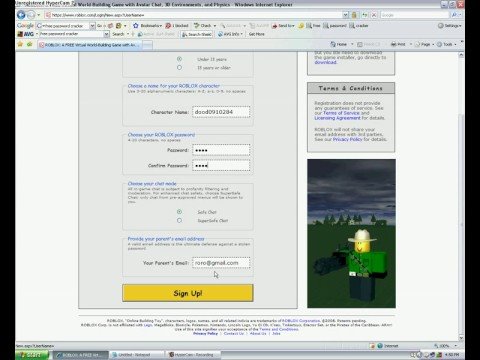Click the AVG logo on AVG toolbar
The width and height of the screenshot is (480, 360).
pyautogui.click(x=26, y=34)
